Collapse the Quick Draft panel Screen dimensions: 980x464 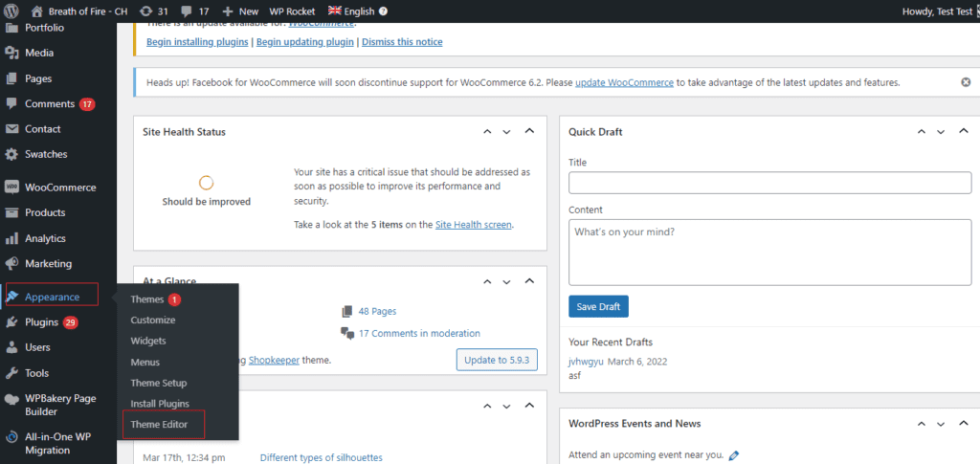pos(963,131)
